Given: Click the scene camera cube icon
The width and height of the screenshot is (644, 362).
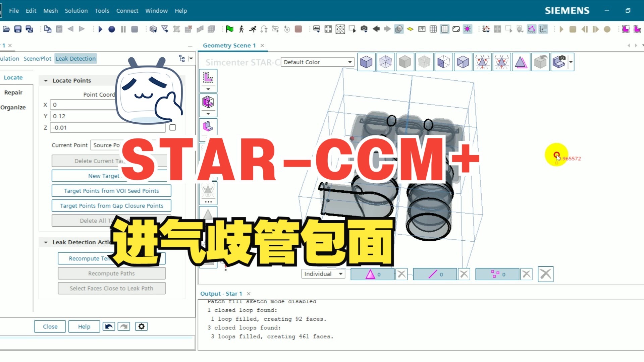Looking at the screenshot, I should pyautogui.click(x=559, y=62).
